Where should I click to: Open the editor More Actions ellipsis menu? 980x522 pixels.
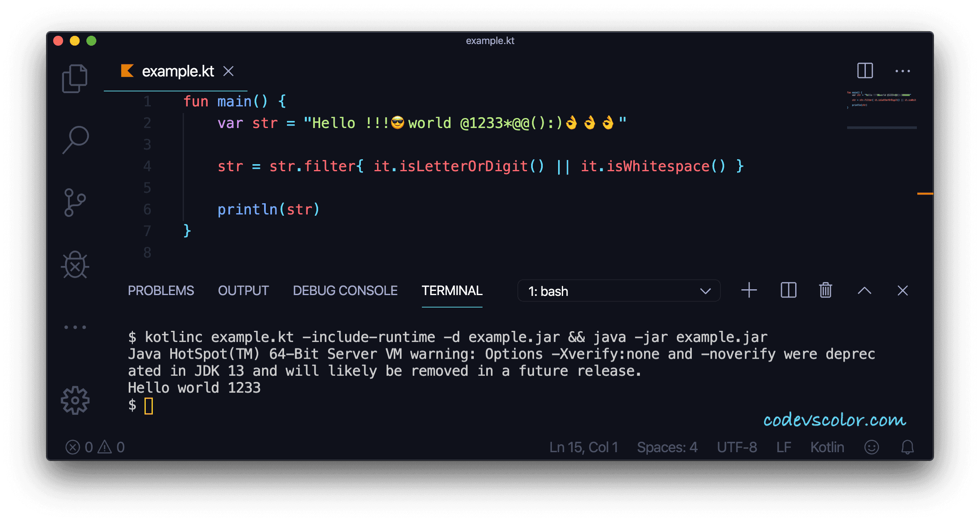(x=902, y=71)
